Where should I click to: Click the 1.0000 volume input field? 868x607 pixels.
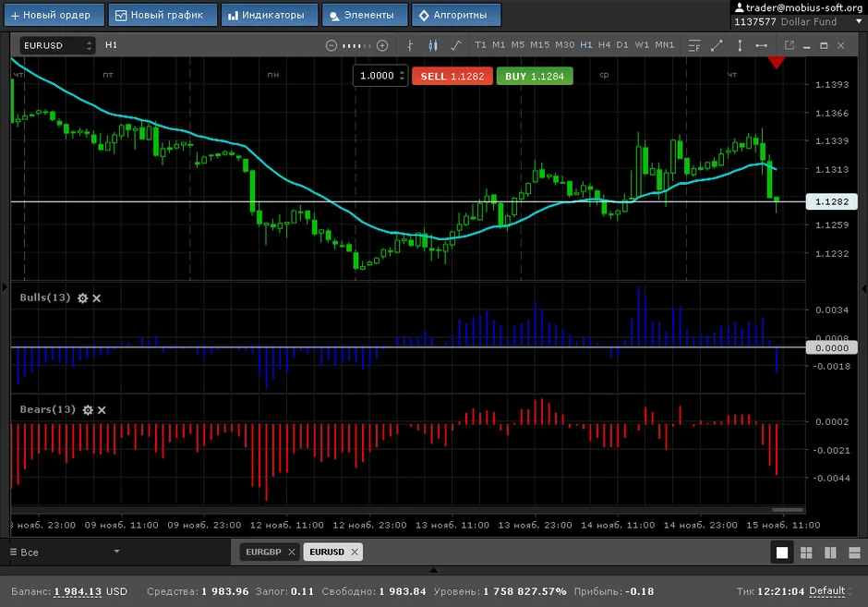377,76
